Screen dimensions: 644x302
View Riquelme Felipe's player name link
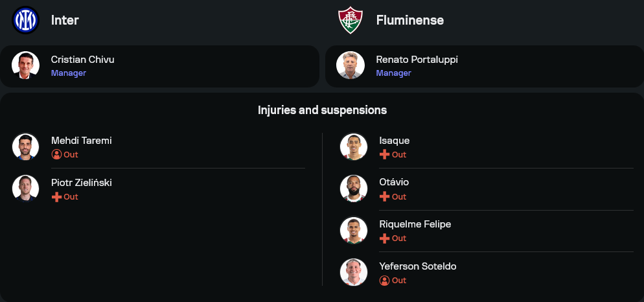coord(415,224)
